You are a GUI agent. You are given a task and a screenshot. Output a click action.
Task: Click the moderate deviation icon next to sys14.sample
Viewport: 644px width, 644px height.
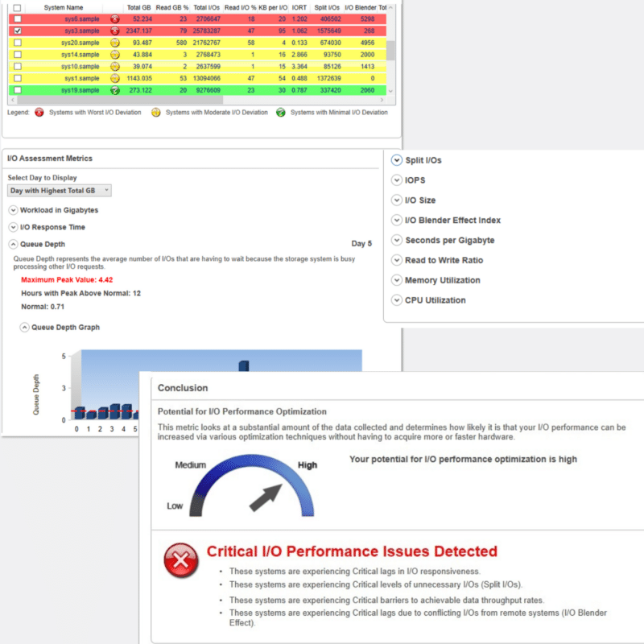pos(114,55)
